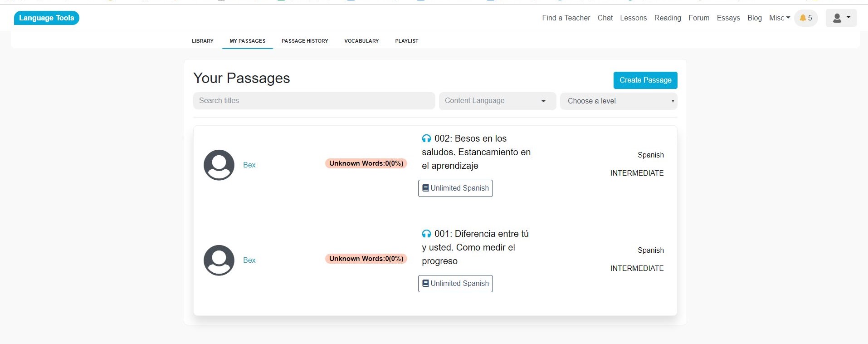Click the Search titles field
Viewport: 868px width, 344px height.
[x=314, y=101]
